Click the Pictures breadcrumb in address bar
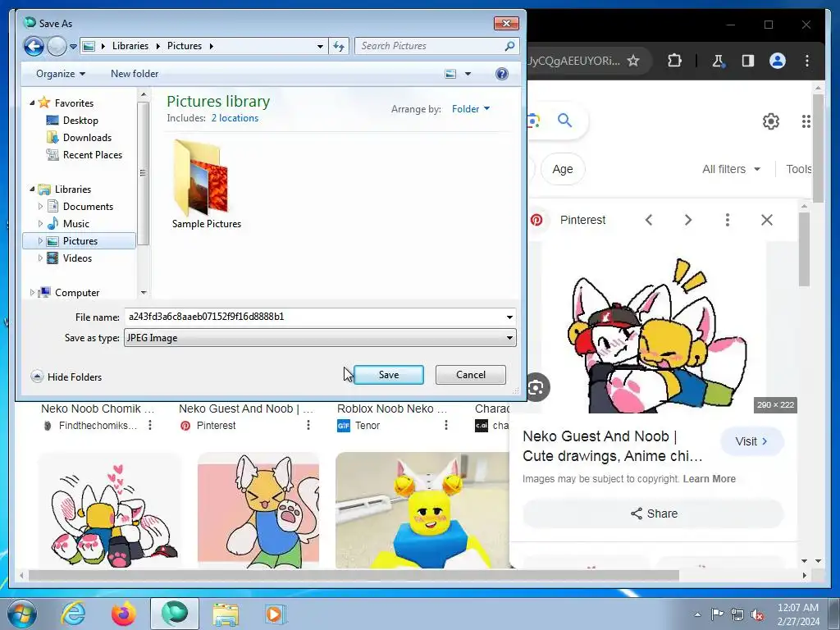Viewport: 840px width, 630px height. click(185, 46)
